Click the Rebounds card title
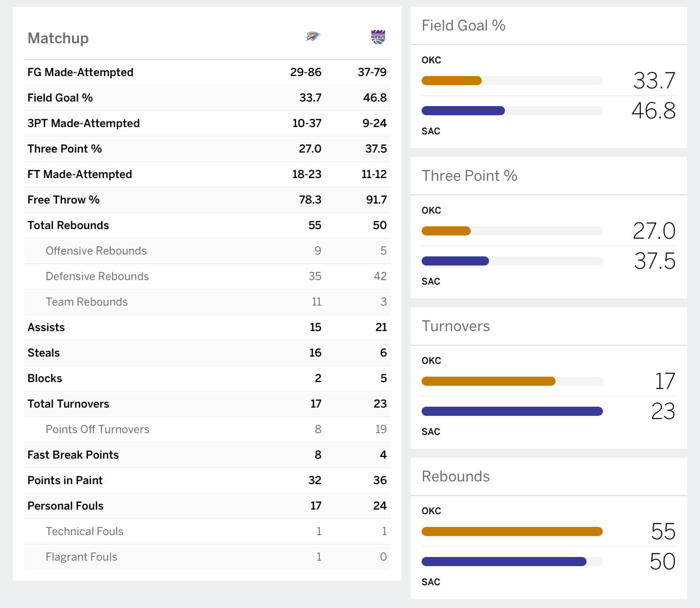This screenshot has height=608, width=700. (455, 476)
